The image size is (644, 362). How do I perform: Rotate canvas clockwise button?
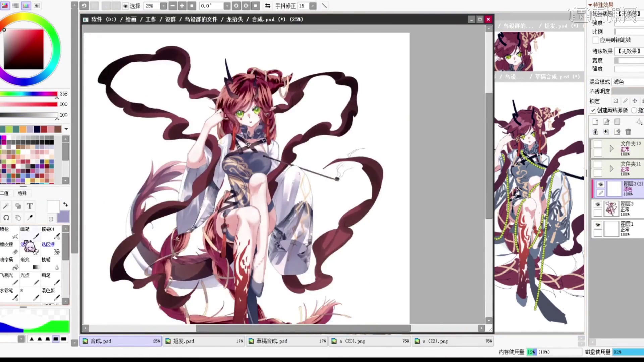pos(246,6)
